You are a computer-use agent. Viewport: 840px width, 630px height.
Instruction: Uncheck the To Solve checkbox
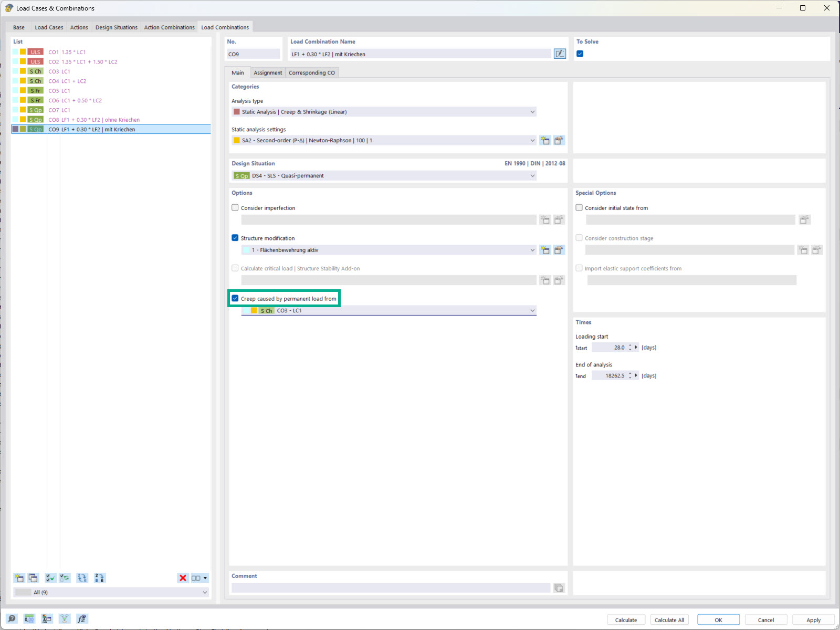click(x=579, y=53)
